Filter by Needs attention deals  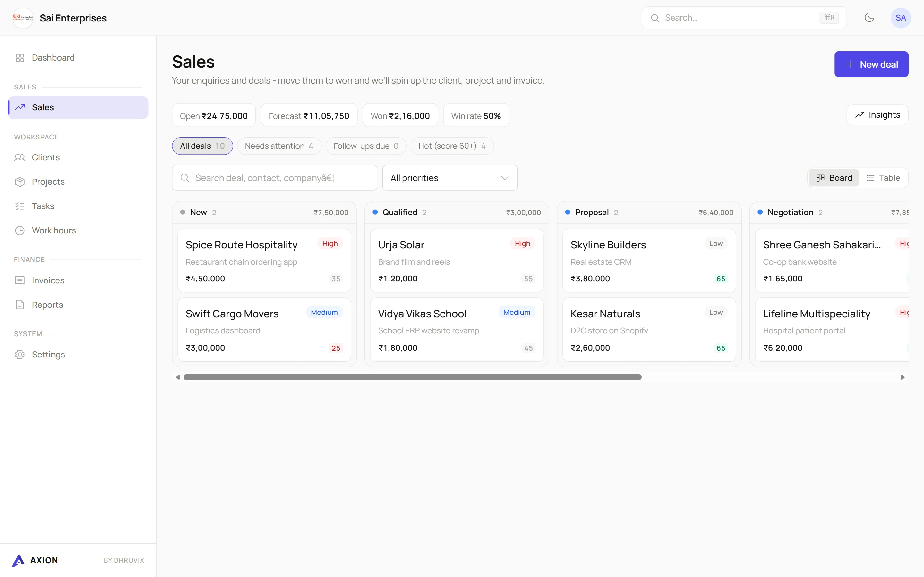pyautogui.click(x=279, y=146)
